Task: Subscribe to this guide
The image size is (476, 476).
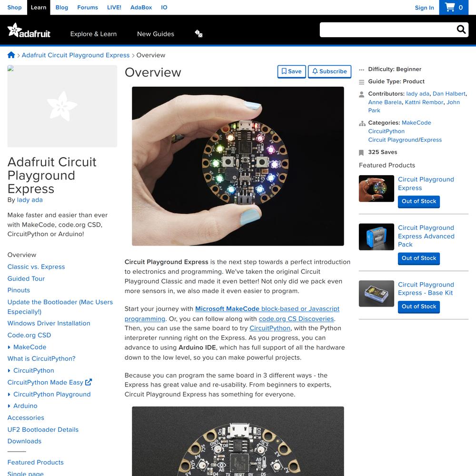Action: pos(329,71)
